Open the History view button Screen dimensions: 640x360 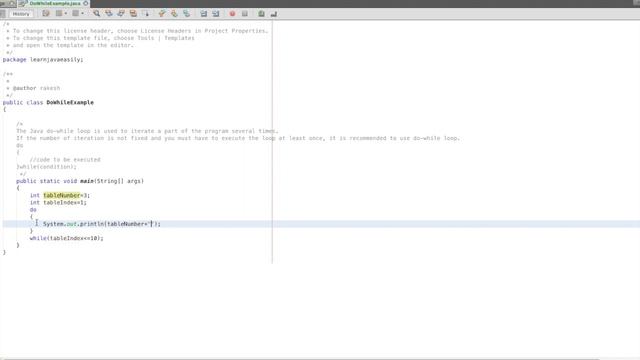21,13
